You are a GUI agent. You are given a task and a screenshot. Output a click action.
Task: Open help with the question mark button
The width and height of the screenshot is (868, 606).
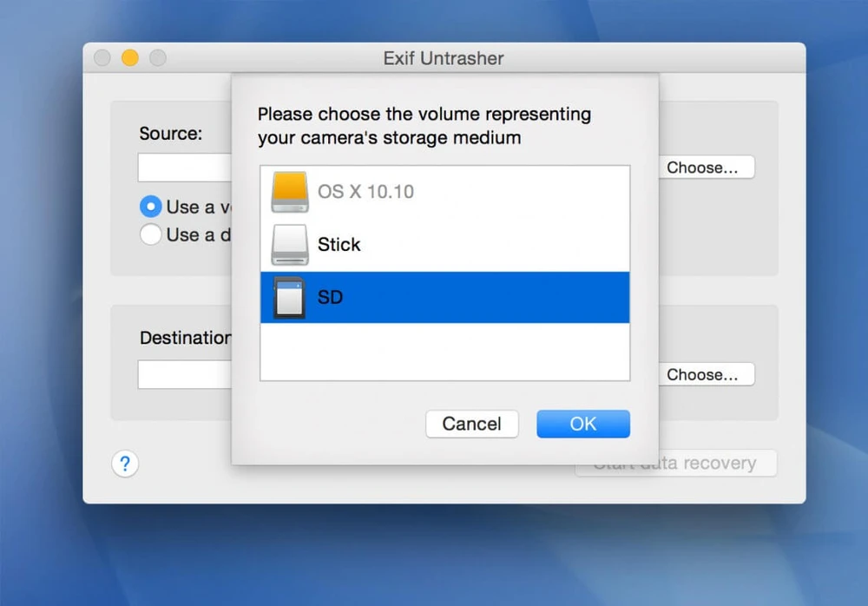click(x=125, y=464)
